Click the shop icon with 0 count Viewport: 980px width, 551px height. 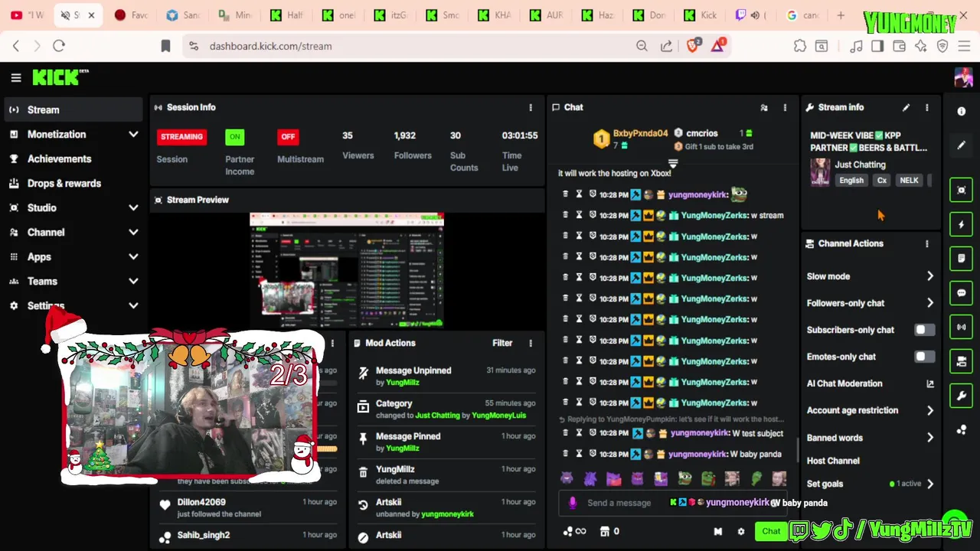[609, 531]
